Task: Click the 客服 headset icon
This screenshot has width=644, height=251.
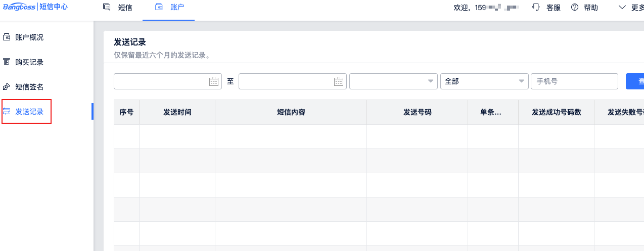Action: tap(536, 8)
